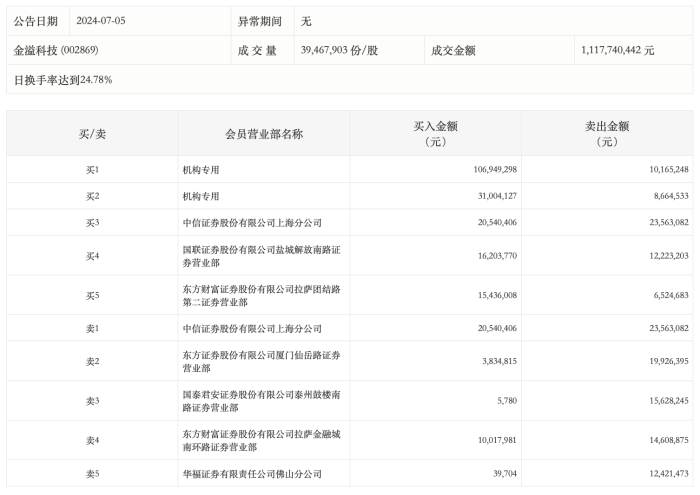
Task: Select volume value 39,467,903 份/股
Action: click(339, 50)
